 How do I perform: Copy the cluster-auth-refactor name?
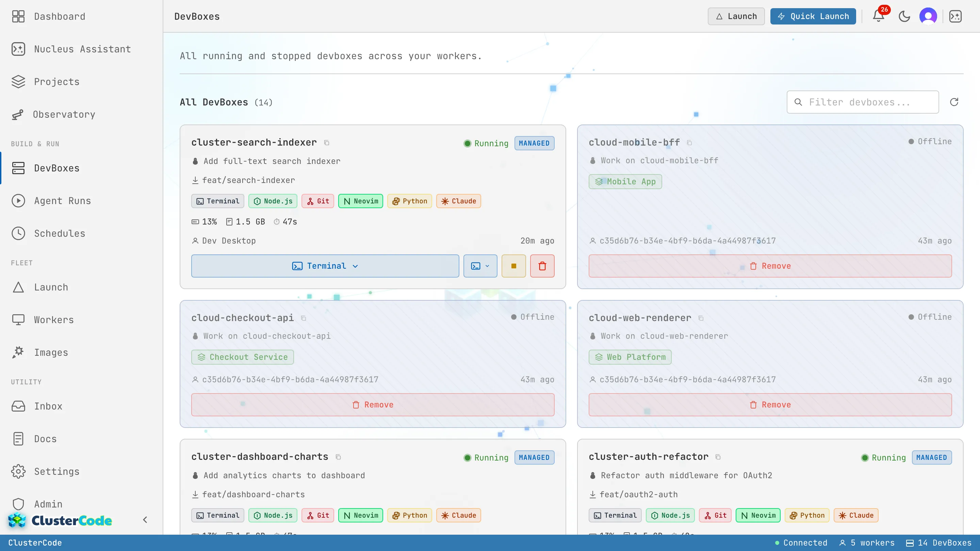click(x=718, y=457)
